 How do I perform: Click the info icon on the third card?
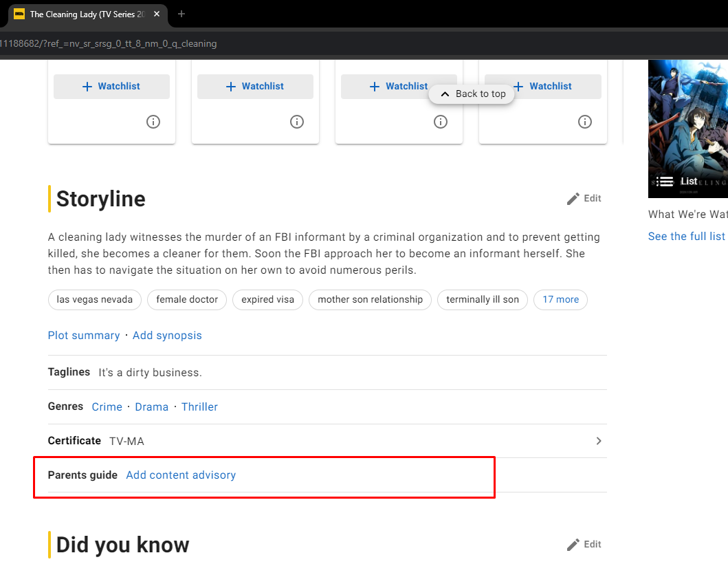(x=441, y=122)
